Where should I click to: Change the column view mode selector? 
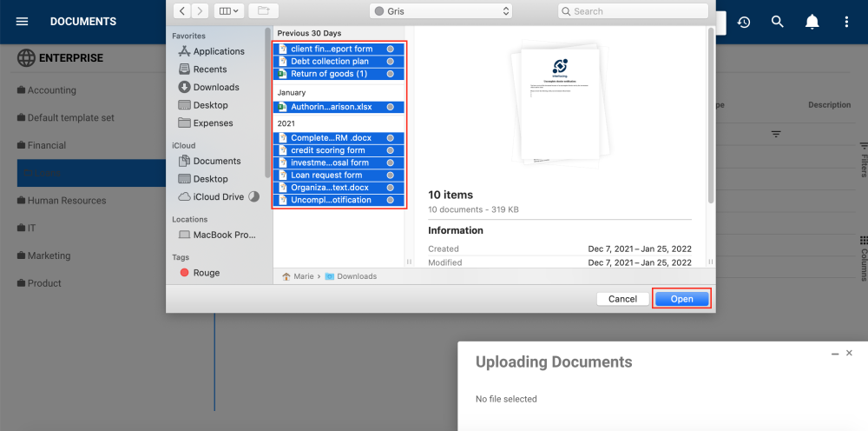[x=228, y=10]
